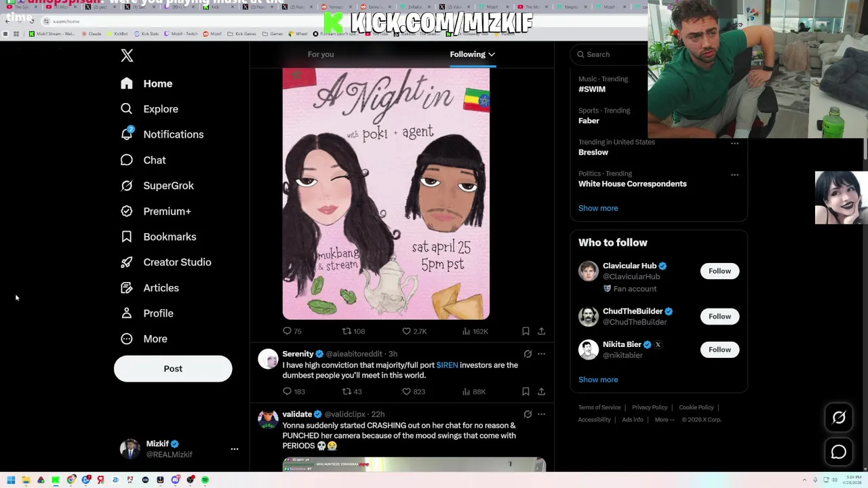Open Articles from the sidebar

click(149, 288)
